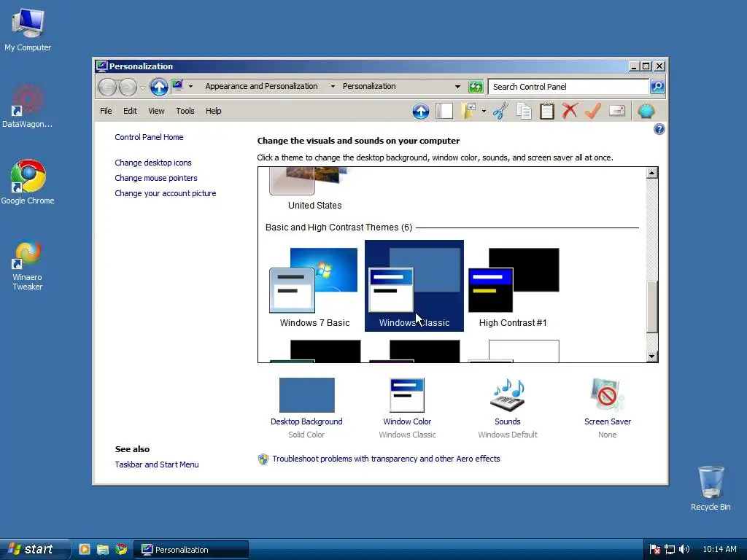This screenshot has height=560, width=747.
Task: Click the Personalization taskbar button
Action: [191, 550]
